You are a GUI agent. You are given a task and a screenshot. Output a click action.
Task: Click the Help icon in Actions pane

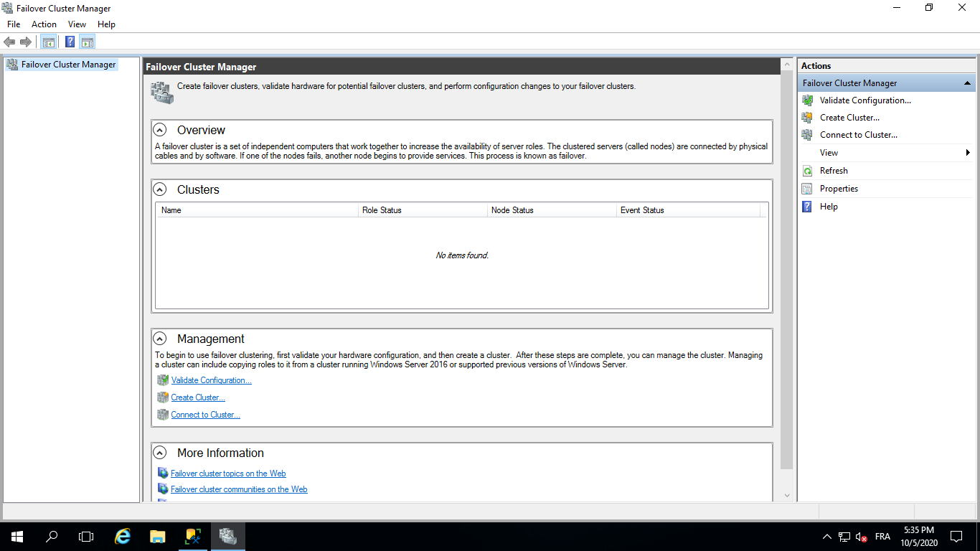point(807,207)
